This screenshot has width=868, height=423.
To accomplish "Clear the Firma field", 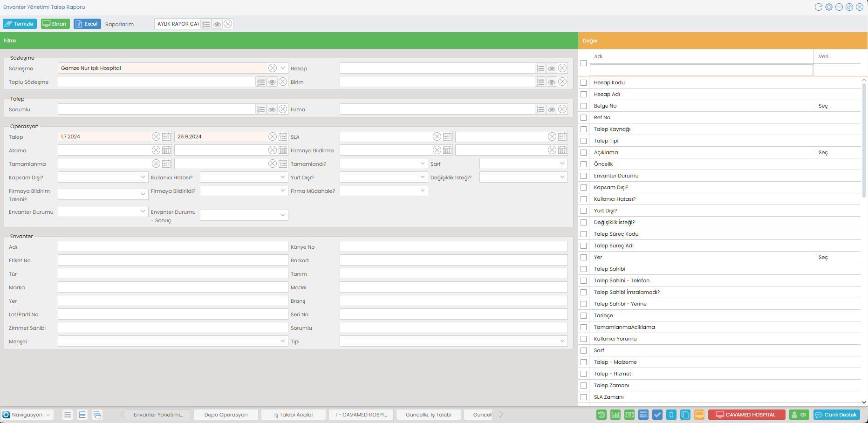I will (x=563, y=109).
